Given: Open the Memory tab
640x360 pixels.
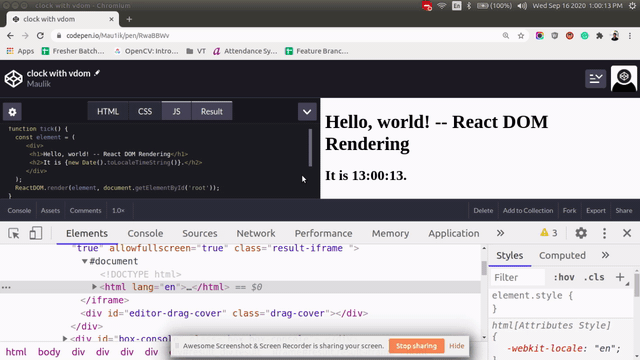Looking at the screenshot, I should (390, 233).
